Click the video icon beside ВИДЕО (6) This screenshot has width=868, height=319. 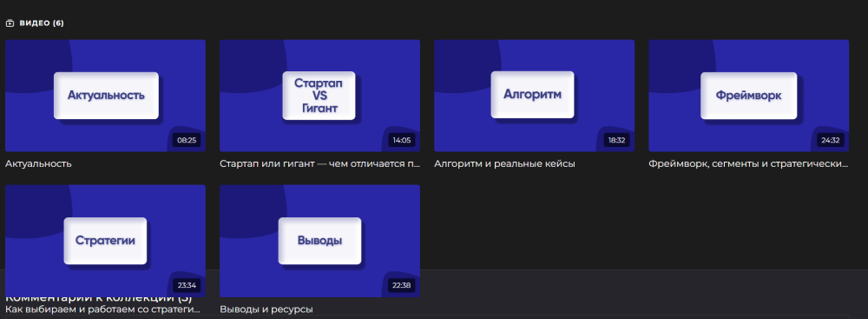click(x=10, y=23)
